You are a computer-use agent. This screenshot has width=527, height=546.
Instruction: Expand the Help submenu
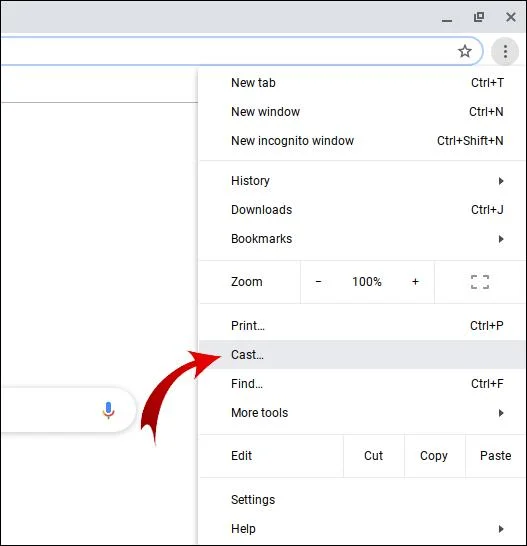(362, 529)
